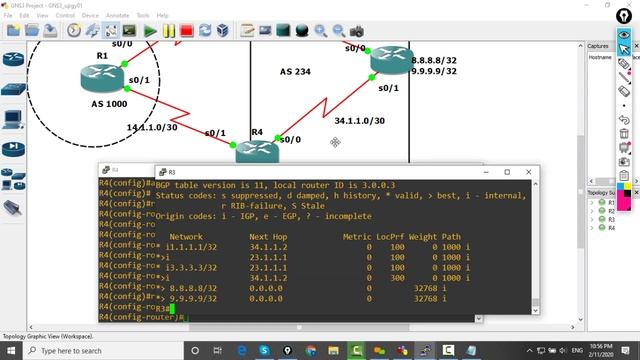Click the New project toolbar icon
640x360 pixels.
coord(13,31)
